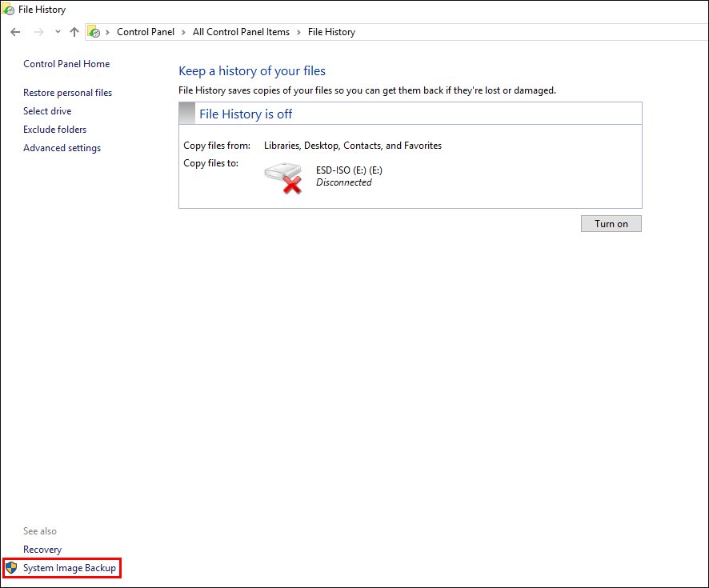Choose Select drive link
Image resolution: width=709 pixels, height=588 pixels.
coord(47,111)
